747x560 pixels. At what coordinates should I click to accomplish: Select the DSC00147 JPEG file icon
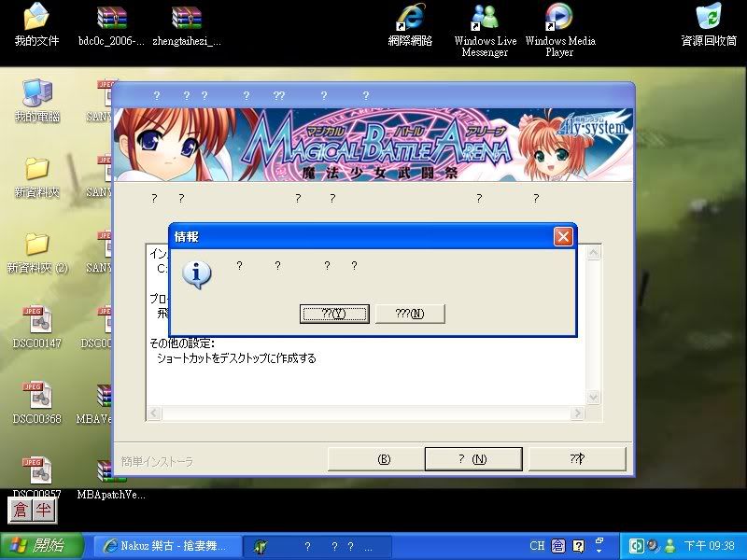pyautogui.click(x=37, y=328)
